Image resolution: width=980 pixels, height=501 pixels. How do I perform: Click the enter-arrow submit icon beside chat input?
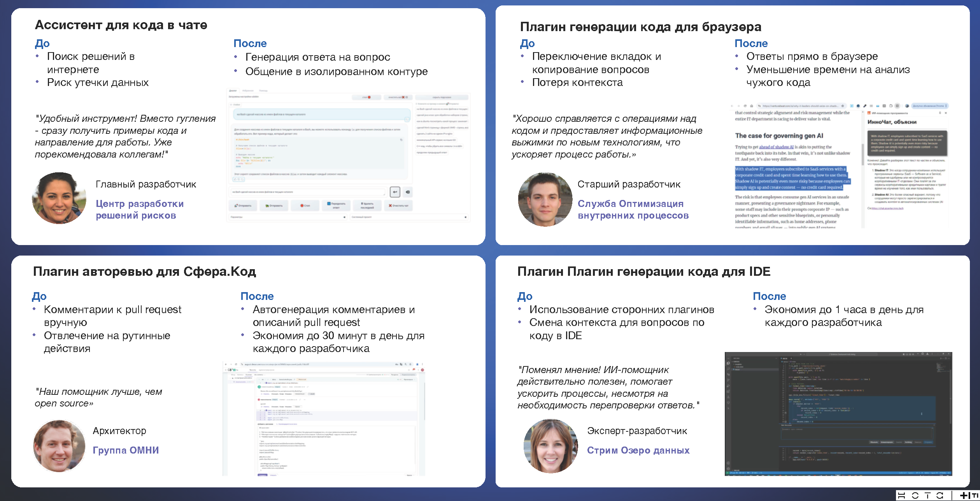pos(395,192)
